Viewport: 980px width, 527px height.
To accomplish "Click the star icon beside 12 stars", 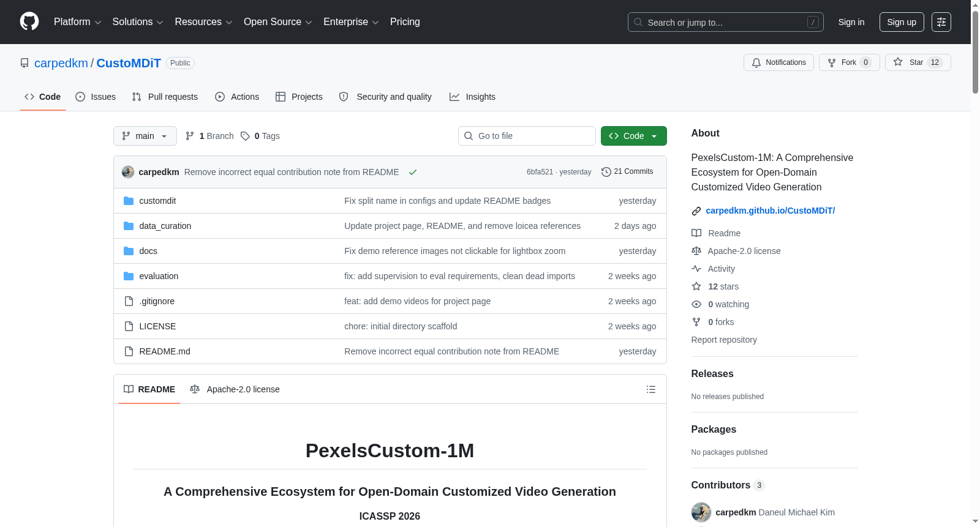I will 696,286.
